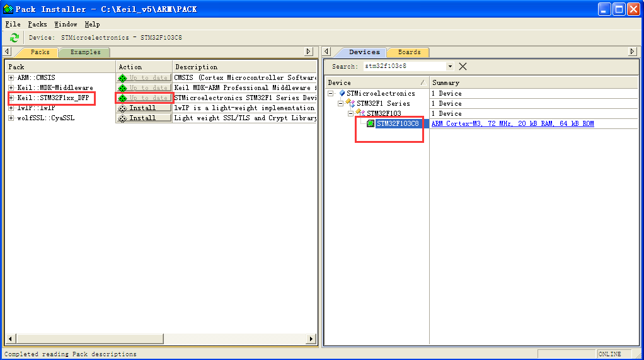The width and height of the screenshot is (644, 360).
Task: Click the left arrow beside the Packs tab
Action: 8,52
